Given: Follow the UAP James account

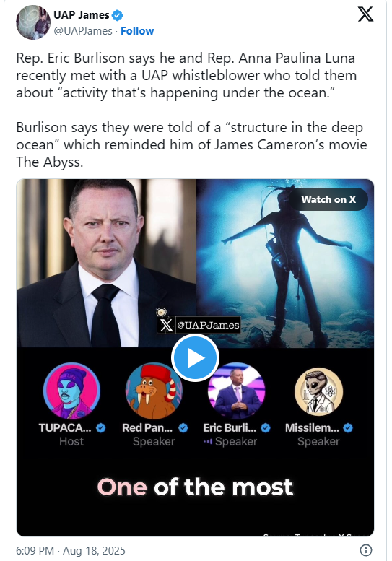Looking at the screenshot, I should pyautogui.click(x=137, y=31).
